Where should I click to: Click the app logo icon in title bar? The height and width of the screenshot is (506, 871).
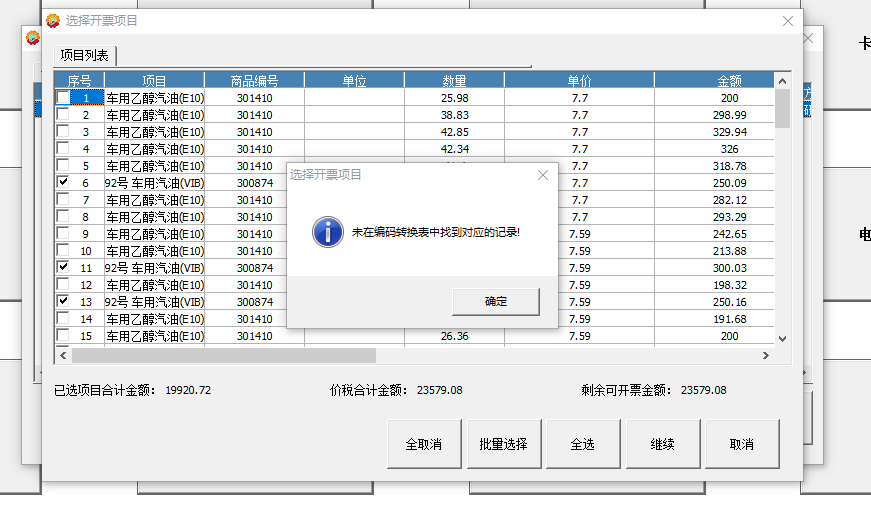pos(53,21)
